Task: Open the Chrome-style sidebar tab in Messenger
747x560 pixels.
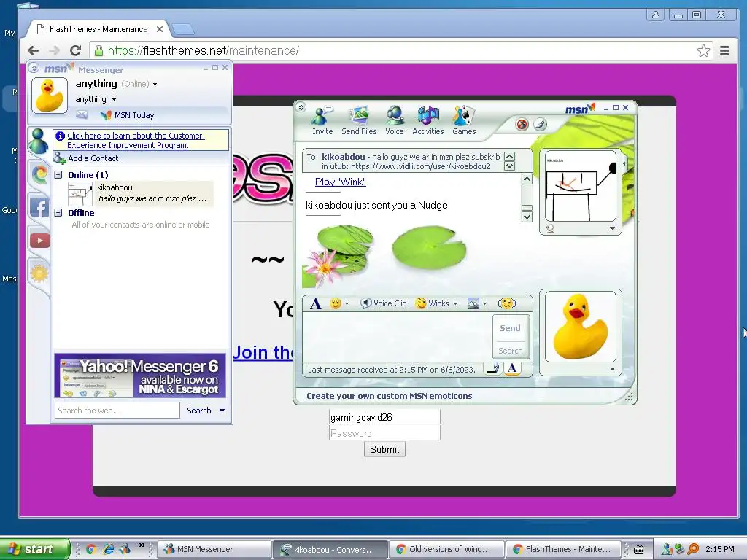Action: tap(39, 174)
